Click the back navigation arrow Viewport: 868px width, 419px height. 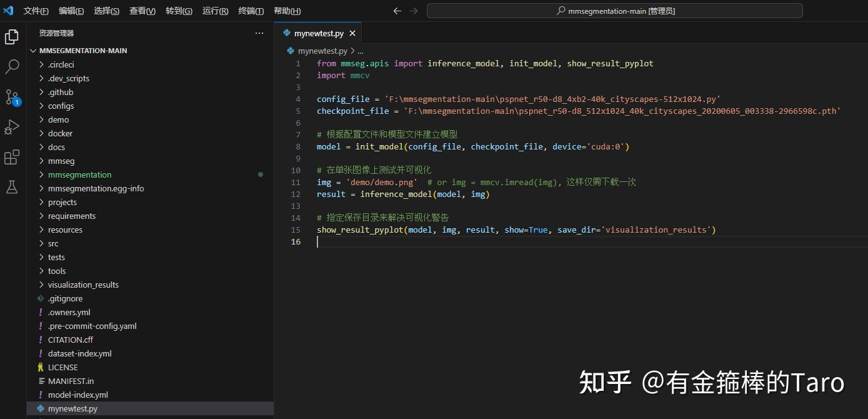(397, 11)
